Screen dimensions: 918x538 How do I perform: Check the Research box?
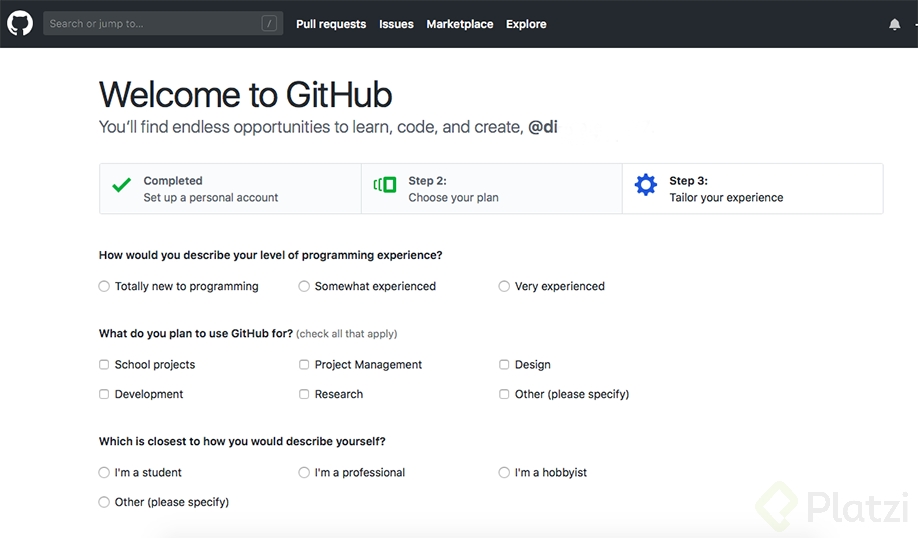[x=304, y=394]
